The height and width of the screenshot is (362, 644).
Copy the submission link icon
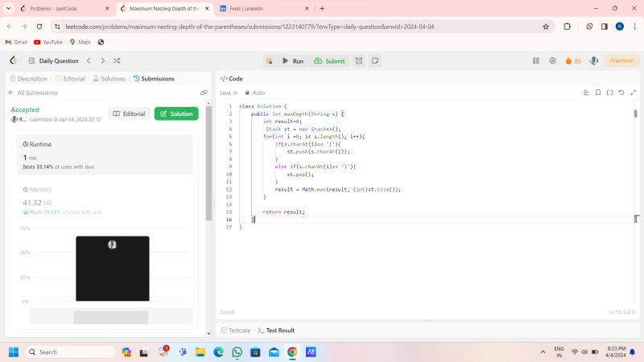coord(204,93)
